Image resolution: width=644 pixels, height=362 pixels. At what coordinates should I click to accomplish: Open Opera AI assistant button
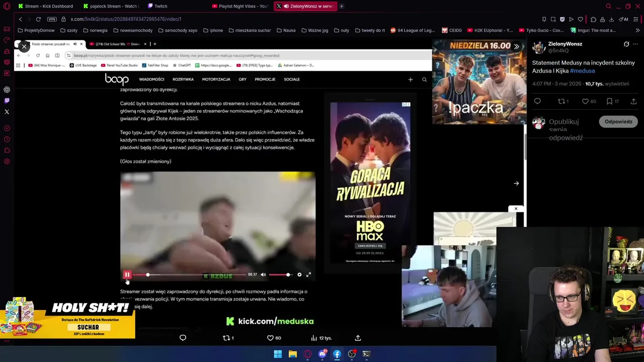tap(624, 19)
